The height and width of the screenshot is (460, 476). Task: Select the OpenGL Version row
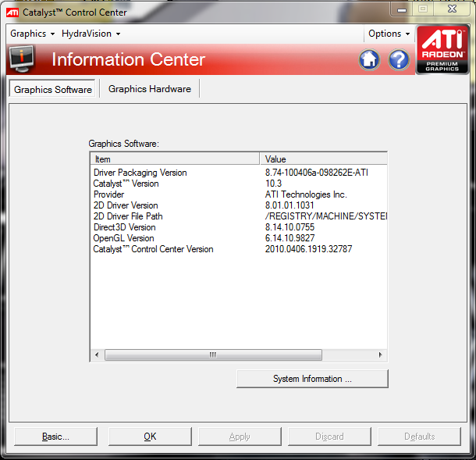point(239,238)
